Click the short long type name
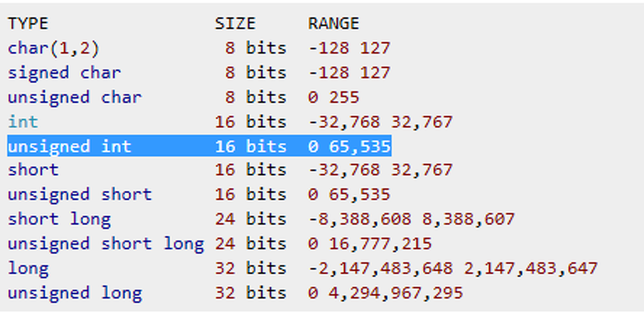The height and width of the screenshot is (313, 644). [59, 219]
